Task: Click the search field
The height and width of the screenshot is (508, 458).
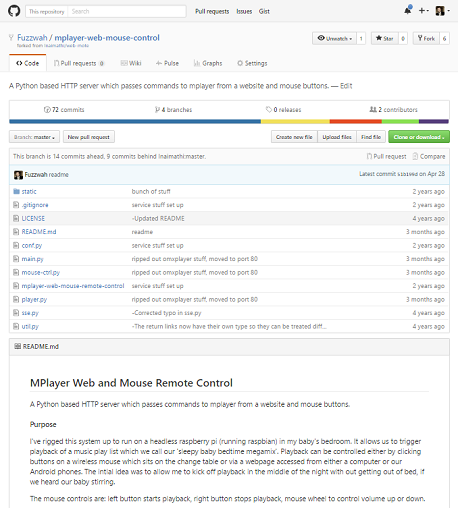Action: (x=127, y=11)
